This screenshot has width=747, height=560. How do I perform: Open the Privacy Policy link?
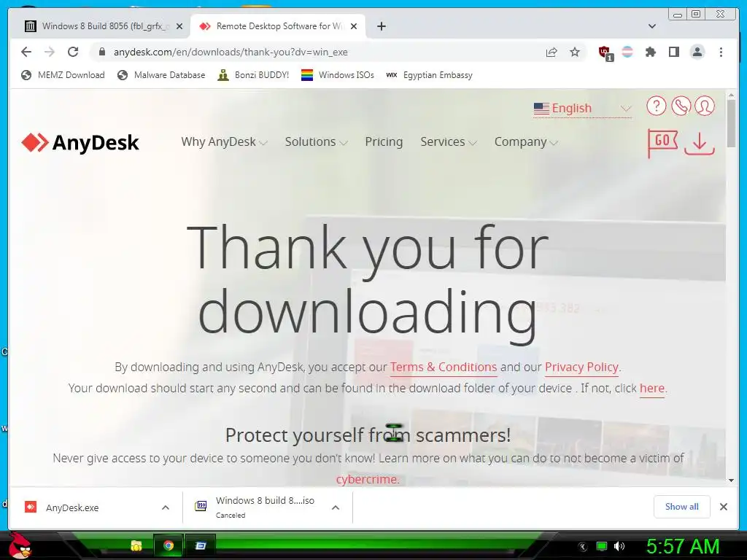point(581,367)
